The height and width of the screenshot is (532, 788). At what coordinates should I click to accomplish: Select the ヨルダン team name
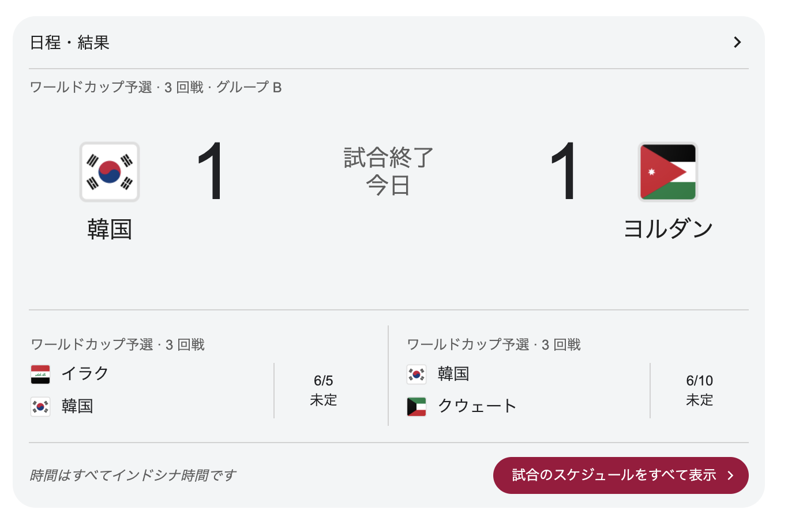pyautogui.click(x=668, y=229)
